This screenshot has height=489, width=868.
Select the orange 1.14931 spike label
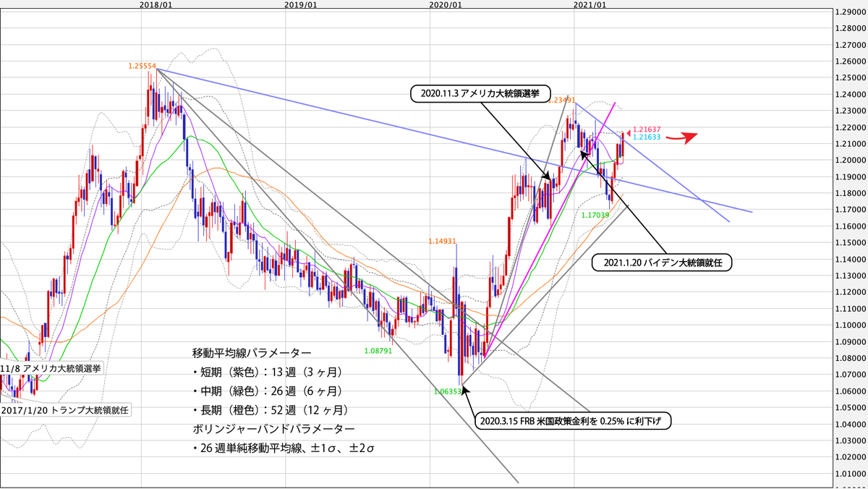coord(442,241)
